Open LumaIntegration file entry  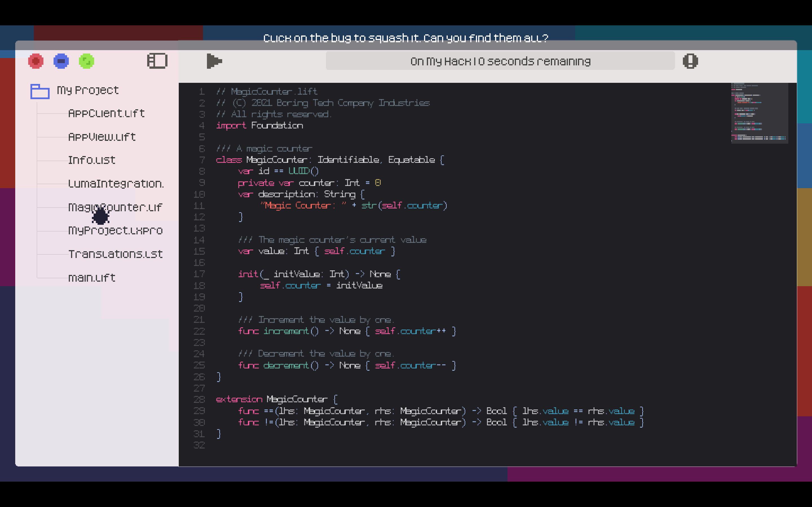coord(116,184)
